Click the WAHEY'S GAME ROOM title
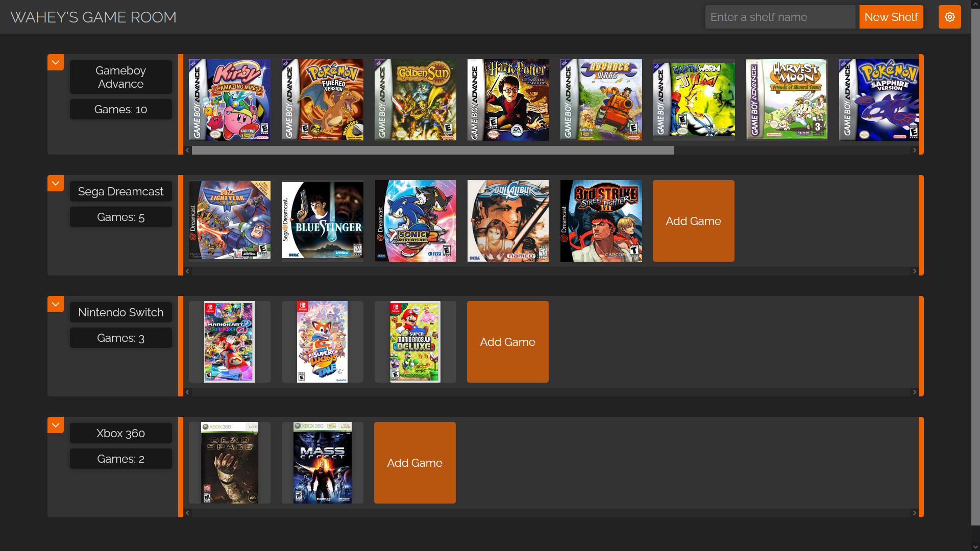The image size is (980, 551). (x=93, y=17)
